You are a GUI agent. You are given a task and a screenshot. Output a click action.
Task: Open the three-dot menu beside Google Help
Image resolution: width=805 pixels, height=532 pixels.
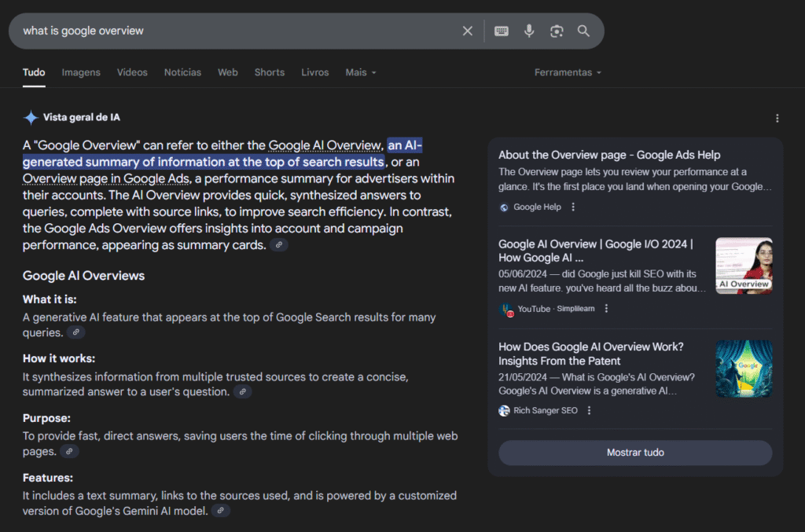click(x=573, y=207)
